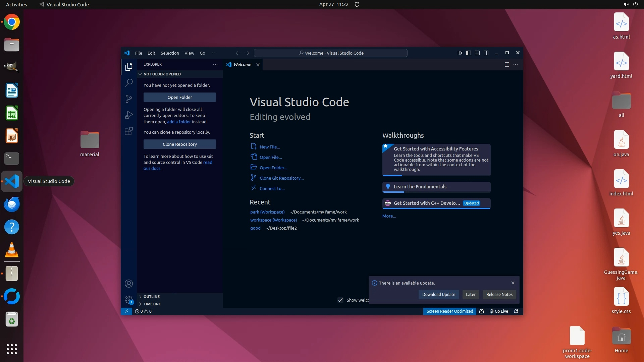Image resolution: width=644 pixels, height=362 pixels.
Task: Toggle the primary side bar layout button
Action: tap(469, 53)
